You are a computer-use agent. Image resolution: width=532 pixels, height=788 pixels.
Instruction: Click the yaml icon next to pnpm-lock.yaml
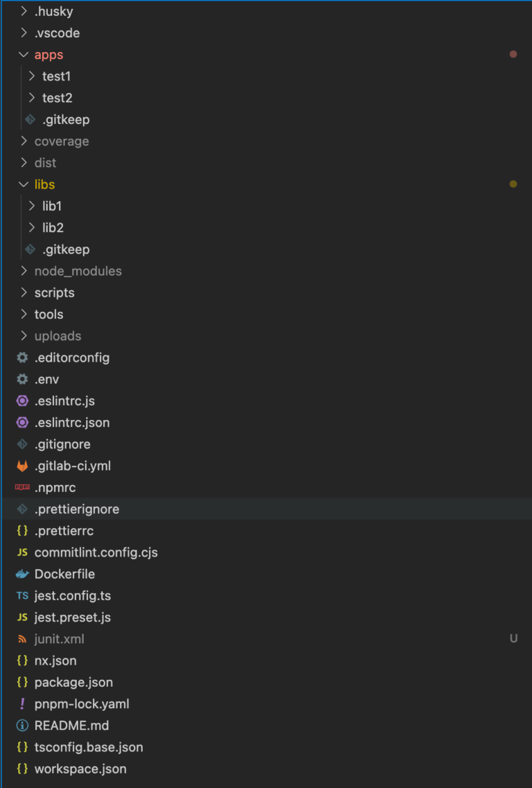(x=21, y=703)
